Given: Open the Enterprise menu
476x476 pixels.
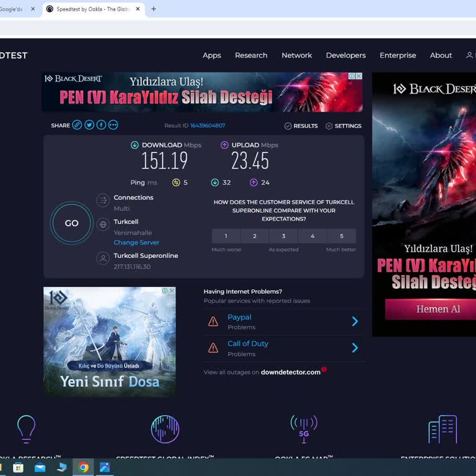Looking at the screenshot, I should pos(398,56).
